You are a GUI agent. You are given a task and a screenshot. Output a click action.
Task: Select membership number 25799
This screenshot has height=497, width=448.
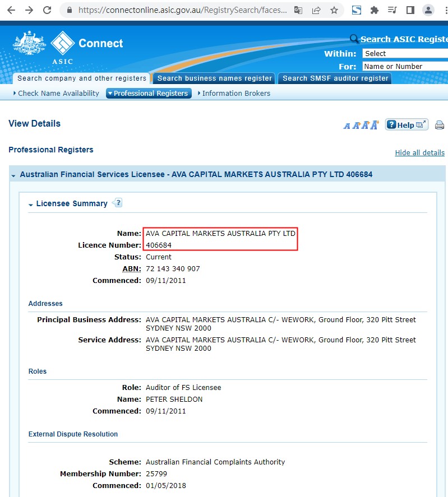(156, 473)
